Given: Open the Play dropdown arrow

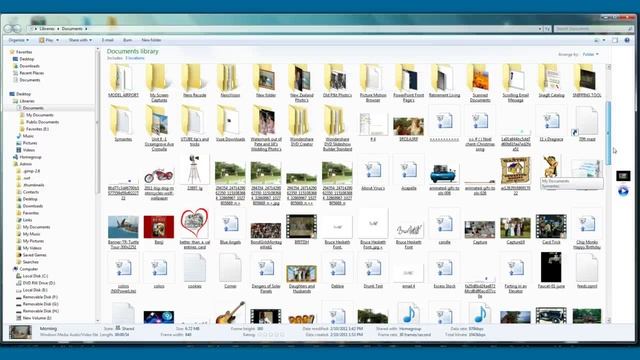Looking at the screenshot, I should click(x=58, y=40).
